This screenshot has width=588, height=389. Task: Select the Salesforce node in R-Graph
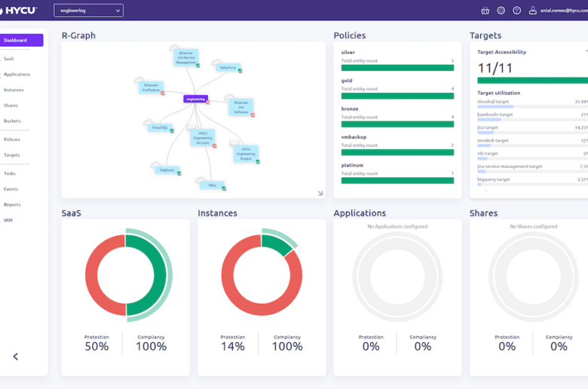(x=228, y=68)
